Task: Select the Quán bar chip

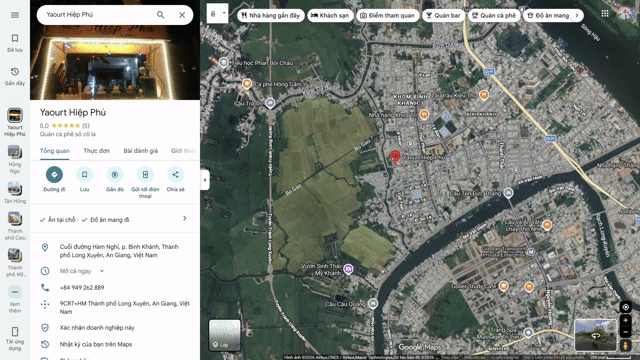Action: click(x=443, y=16)
